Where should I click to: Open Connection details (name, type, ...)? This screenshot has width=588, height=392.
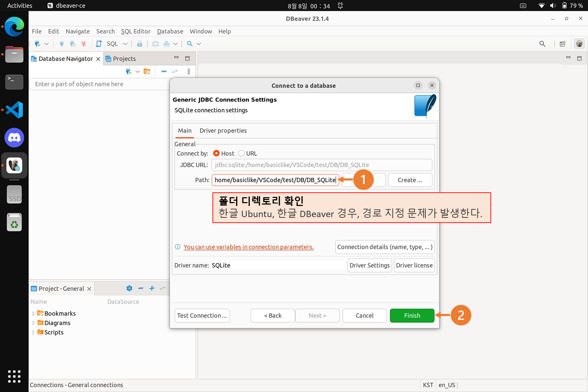[x=385, y=247]
